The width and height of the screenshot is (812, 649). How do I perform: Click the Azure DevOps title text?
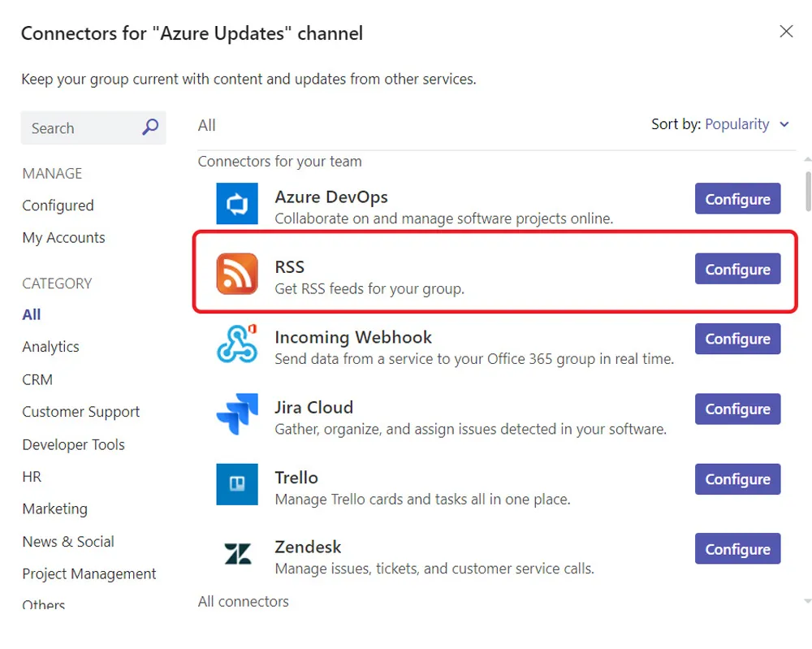[x=331, y=197]
